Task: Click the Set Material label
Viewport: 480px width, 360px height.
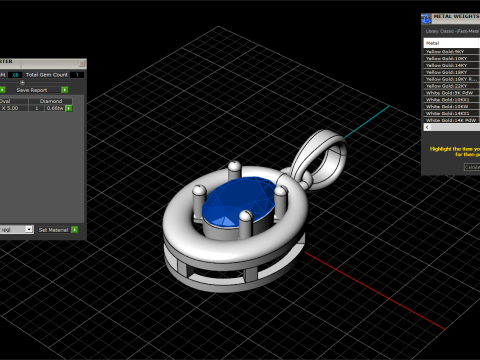Action: pyautogui.click(x=53, y=230)
